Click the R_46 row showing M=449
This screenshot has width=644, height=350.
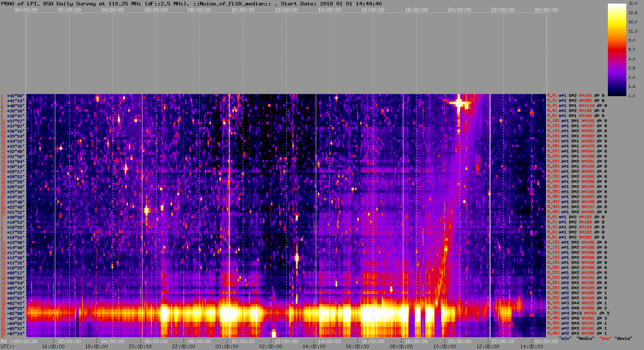click(577, 212)
